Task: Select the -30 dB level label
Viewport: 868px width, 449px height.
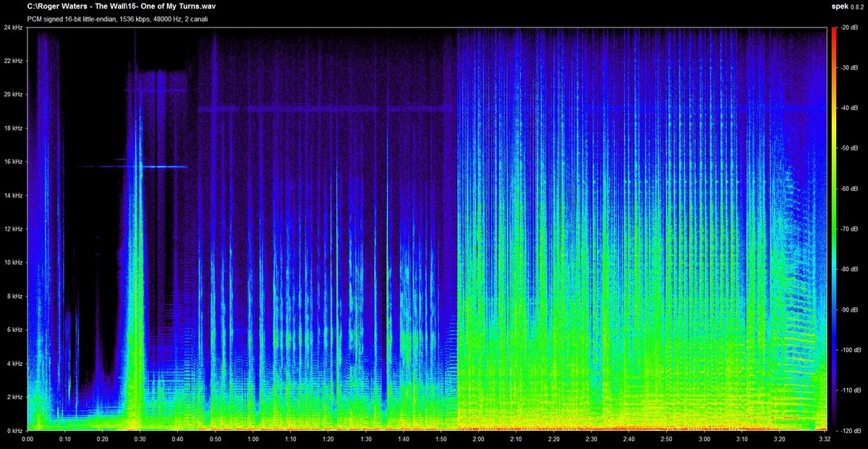Action: 850,68
